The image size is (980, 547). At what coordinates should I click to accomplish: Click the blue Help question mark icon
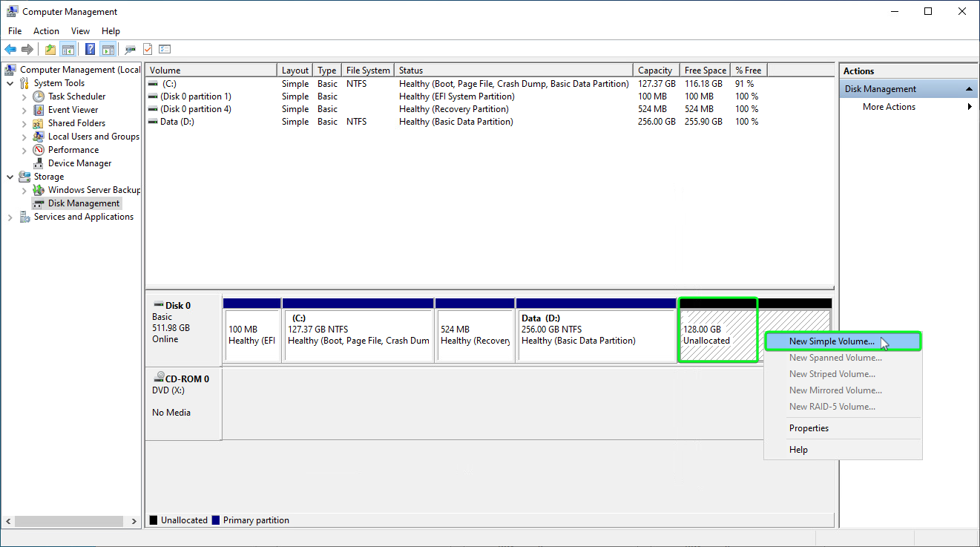90,50
